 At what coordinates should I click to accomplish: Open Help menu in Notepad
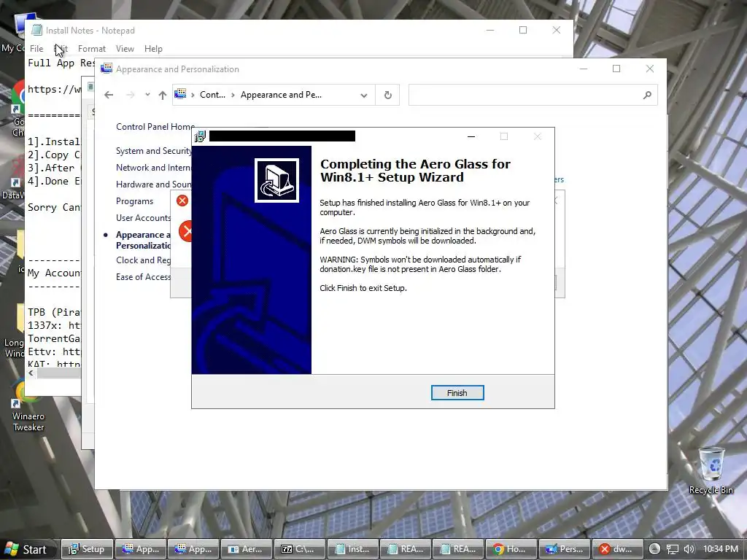(x=153, y=49)
